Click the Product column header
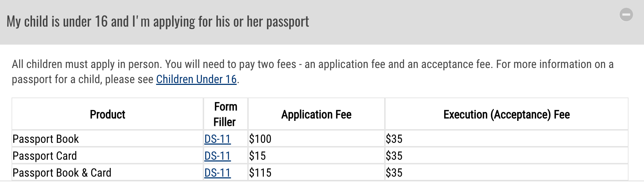The height and width of the screenshot is (182, 644). click(107, 114)
